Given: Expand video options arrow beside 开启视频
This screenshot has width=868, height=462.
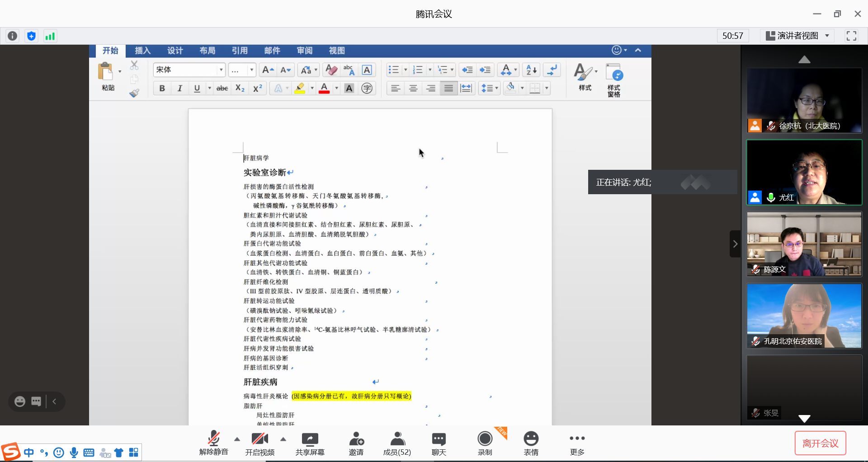Looking at the screenshot, I should tap(283, 439).
